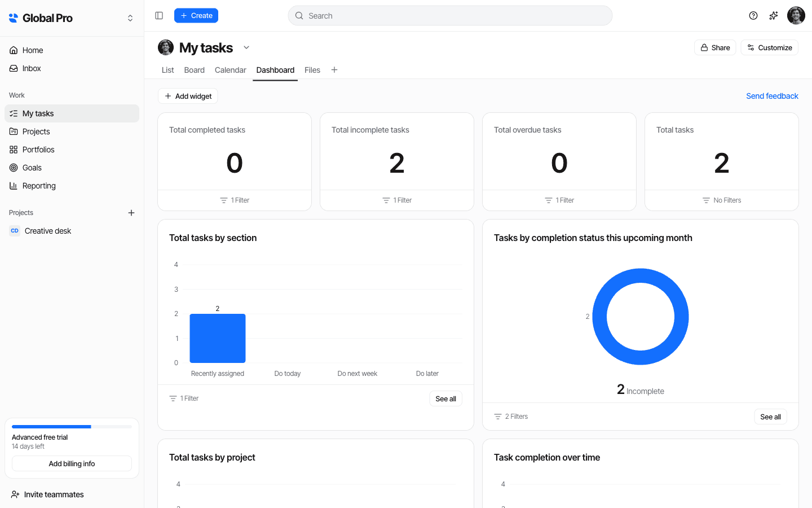The height and width of the screenshot is (508, 812).
Task: Click the Total tasks number 2
Action: click(x=722, y=163)
